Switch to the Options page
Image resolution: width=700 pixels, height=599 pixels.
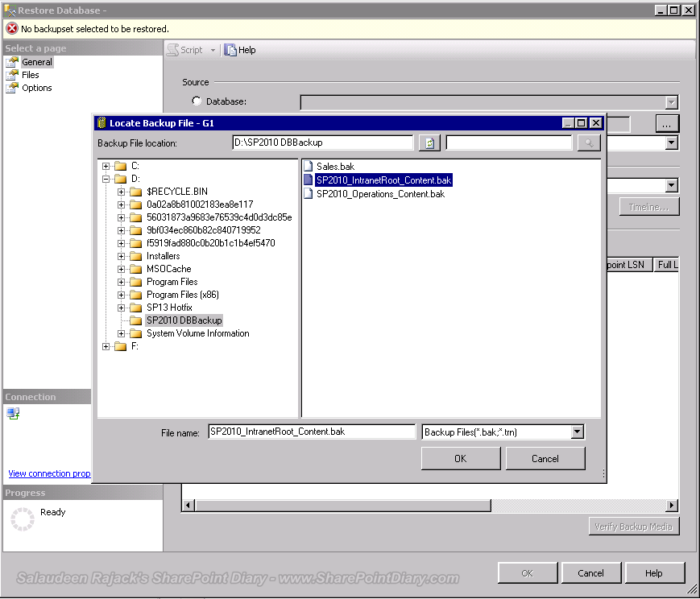click(36, 88)
